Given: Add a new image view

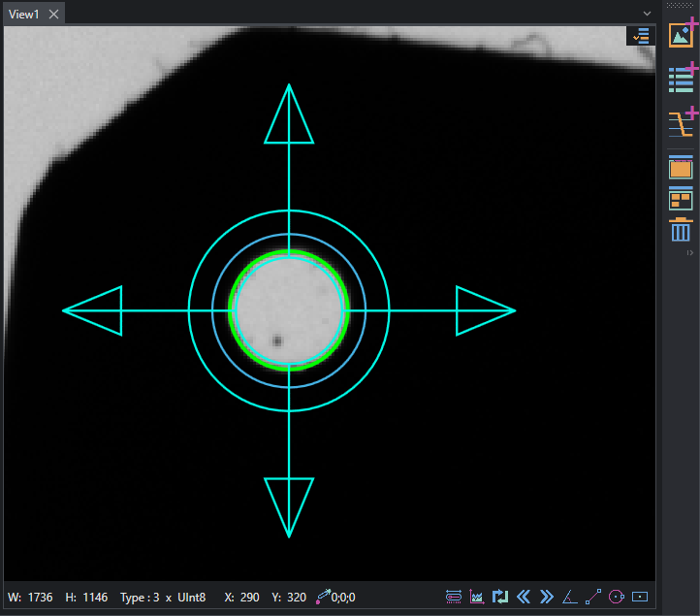Looking at the screenshot, I should (x=683, y=34).
